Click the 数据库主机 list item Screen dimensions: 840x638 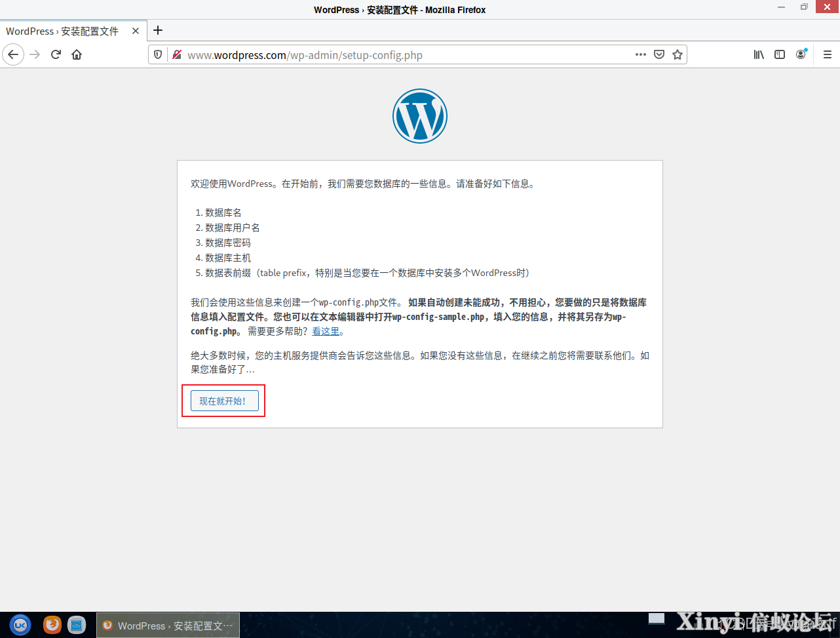[228, 258]
